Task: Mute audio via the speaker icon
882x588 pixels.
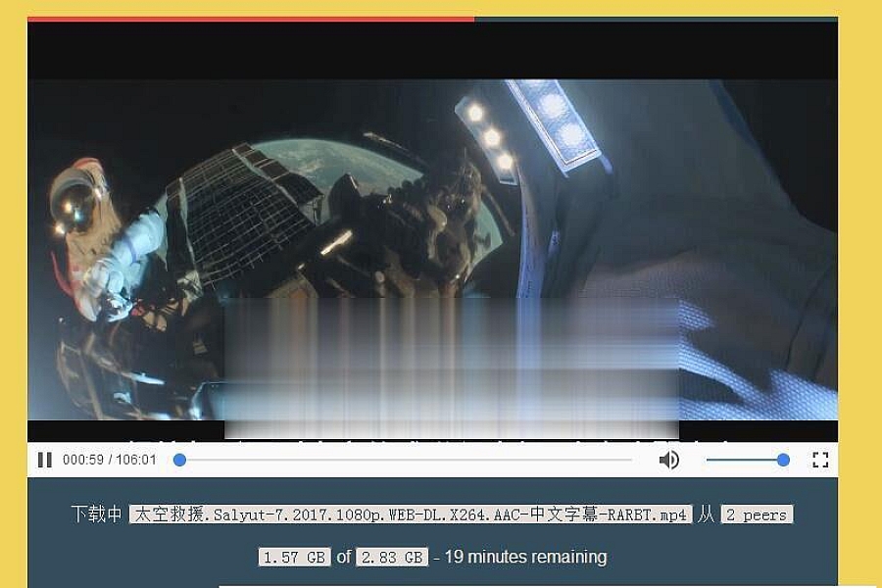Action: [x=668, y=460]
